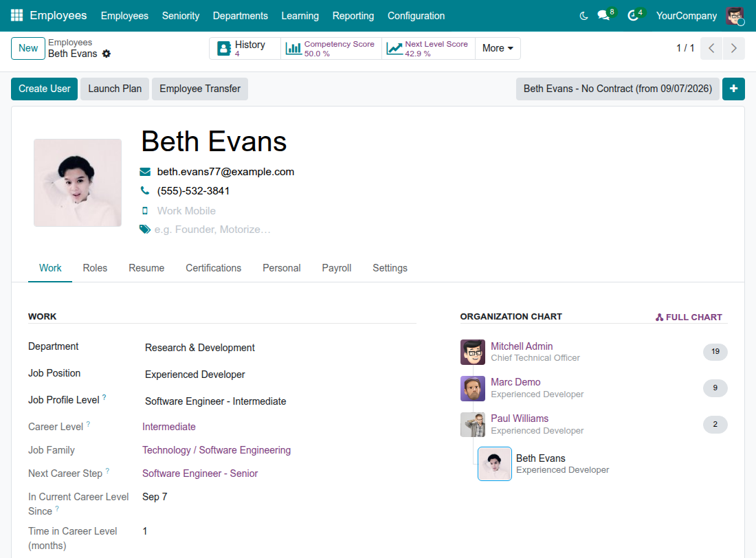Image resolution: width=756 pixels, height=558 pixels.
Task: Open Reporting menu
Action: [353, 16]
